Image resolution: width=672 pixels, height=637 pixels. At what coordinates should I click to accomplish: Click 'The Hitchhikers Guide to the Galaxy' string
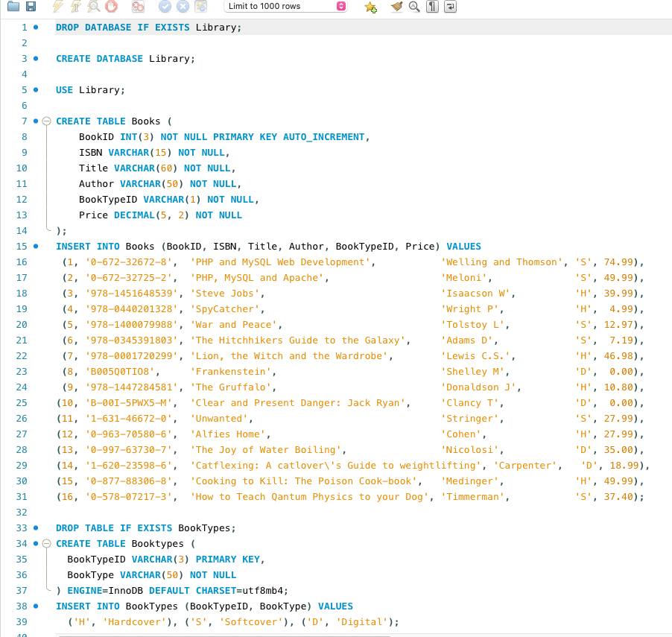point(298,340)
